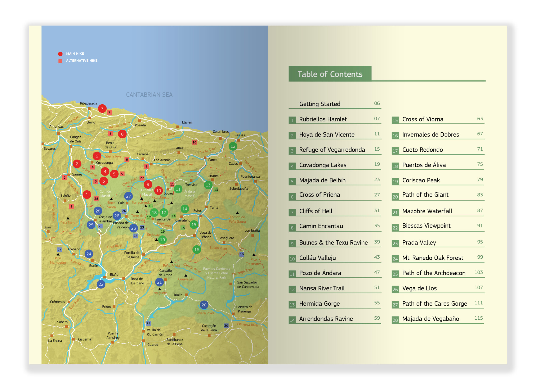This screenshot has width=536, height=392.
Task: Click green circle marker 13 near Linares
Action: point(208,185)
